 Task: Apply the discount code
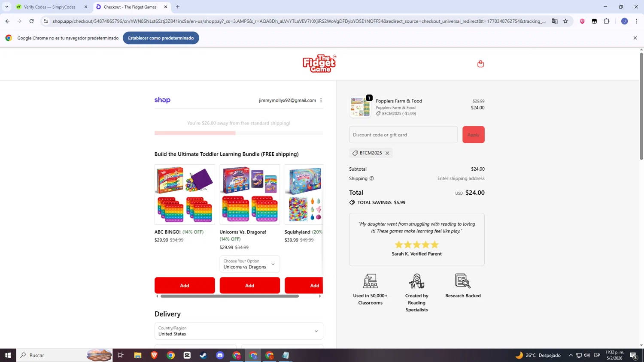[473, 135]
